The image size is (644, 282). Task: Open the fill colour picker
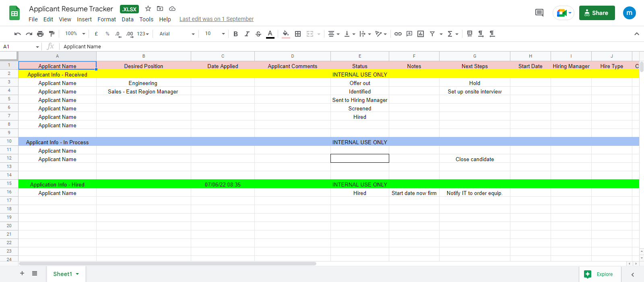pos(286,34)
